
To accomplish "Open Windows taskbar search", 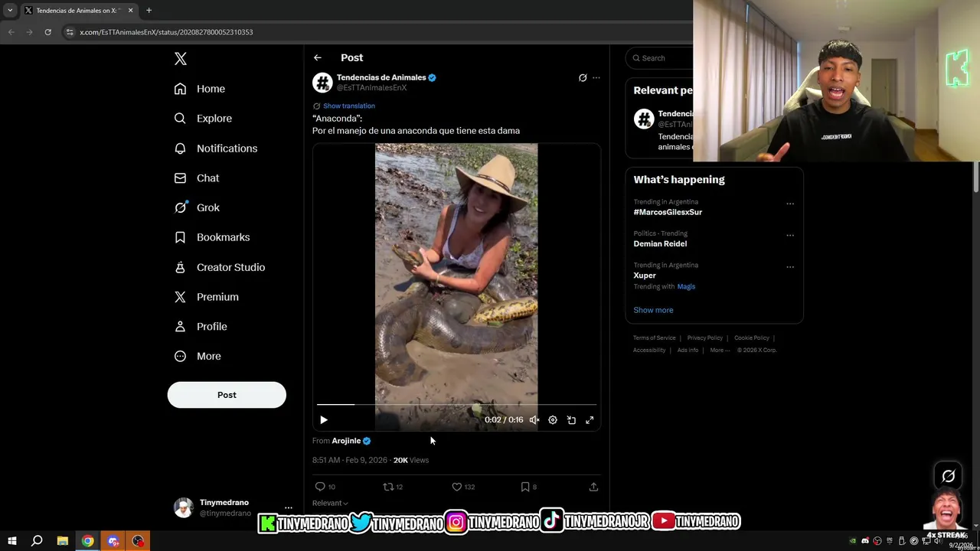I will click(x=37, y=541).
